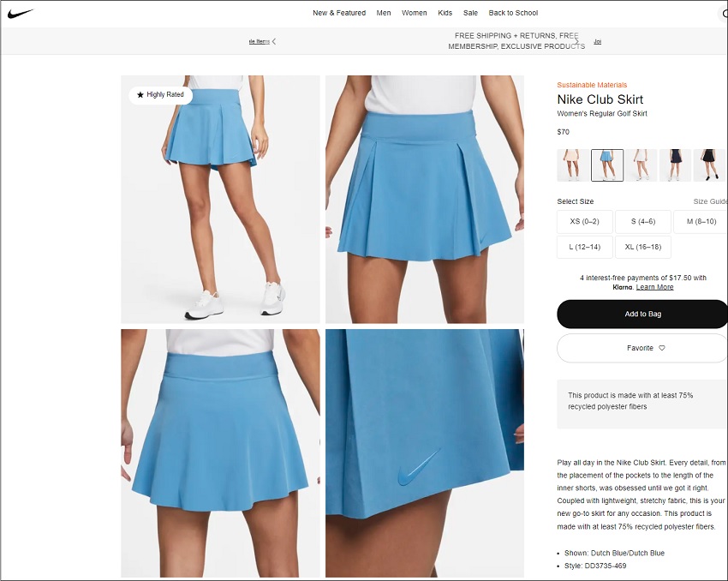Viewport: 728px width, 581px height.
Task: Select size S (4–6)
Action: (x=643, y=222)
